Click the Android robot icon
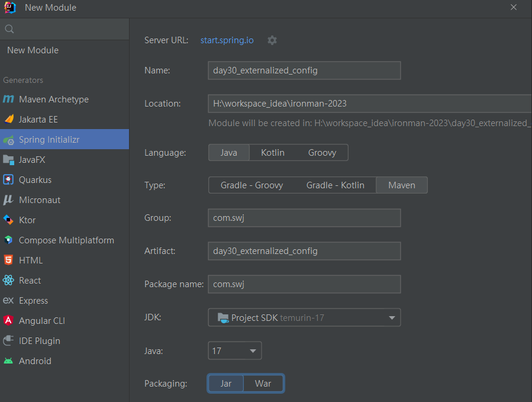532x402 pixels. (8, 361)
